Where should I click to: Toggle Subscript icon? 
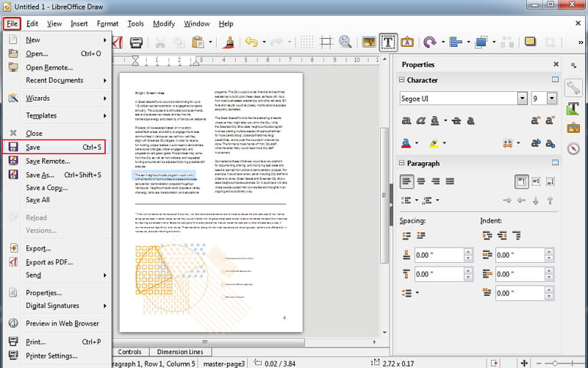[x=550, y=143]
